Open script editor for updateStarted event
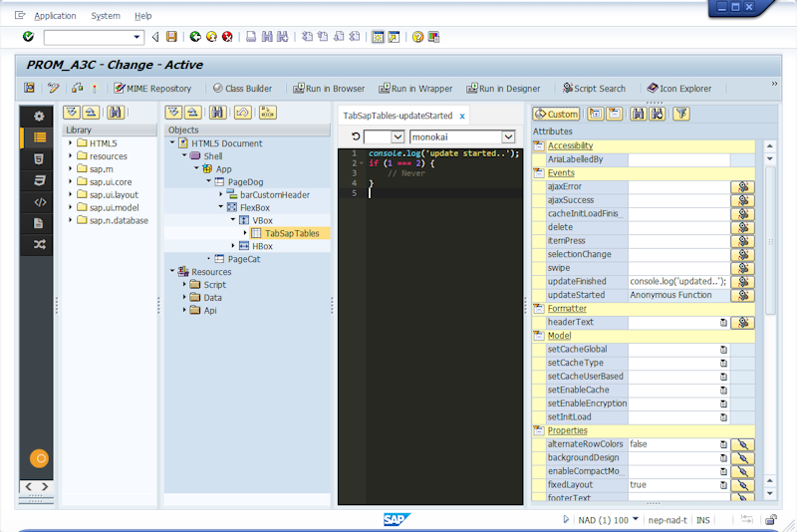797x532 pixels. click(x=742, y=295)
